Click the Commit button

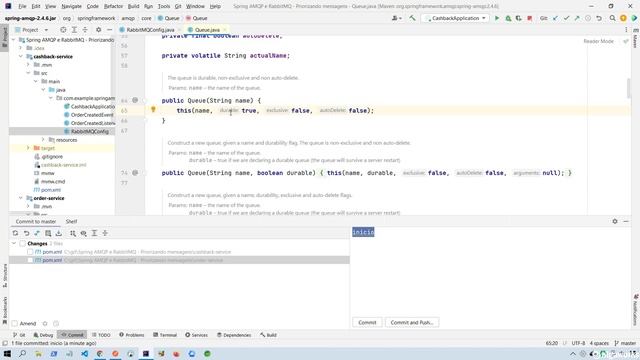tap(367, 322)
